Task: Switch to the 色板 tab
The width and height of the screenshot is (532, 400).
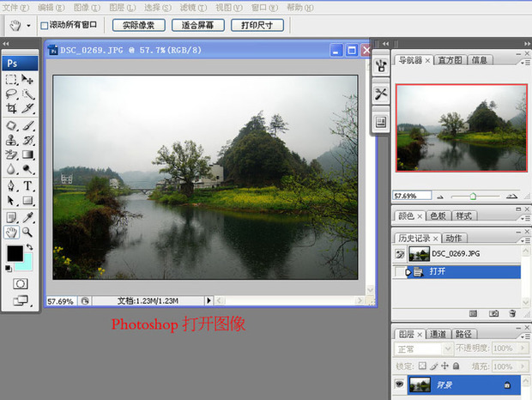Action: point(438,216)
